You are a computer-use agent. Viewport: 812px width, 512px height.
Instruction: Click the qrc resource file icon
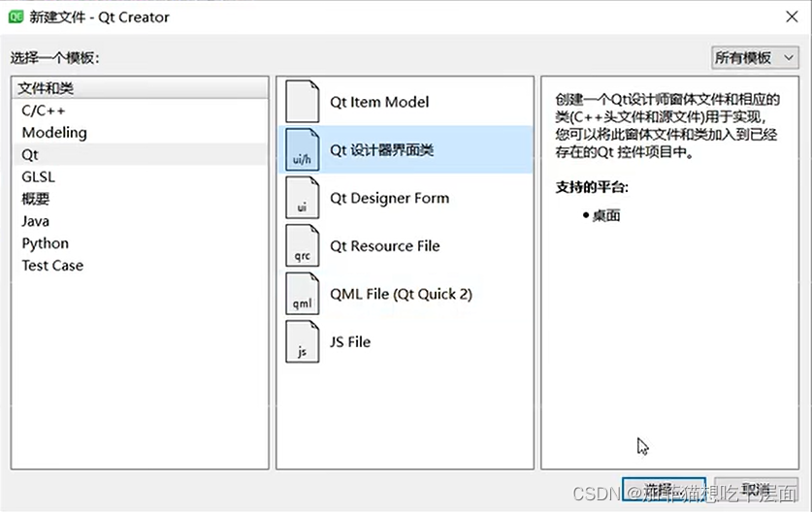point(303,246)
